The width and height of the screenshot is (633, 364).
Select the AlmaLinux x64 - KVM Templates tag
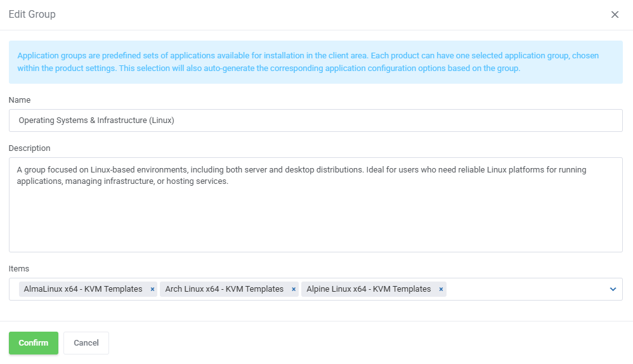click(x=82, y=289)
